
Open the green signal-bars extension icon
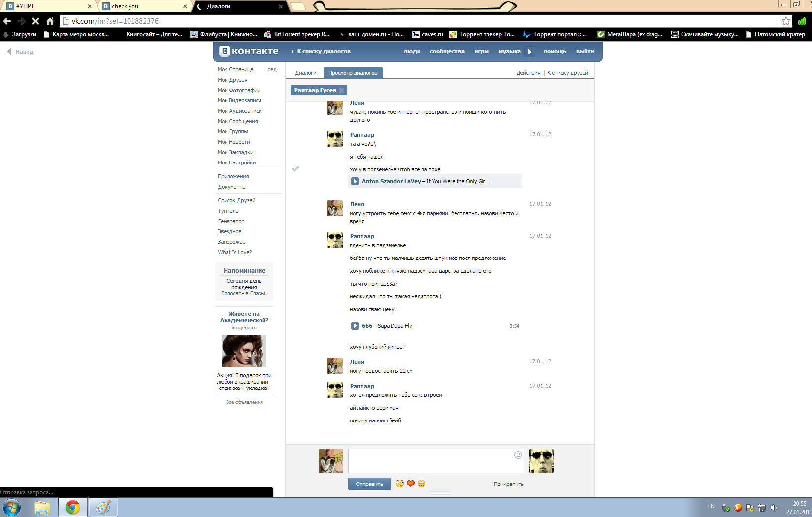[x=802, y=21]
